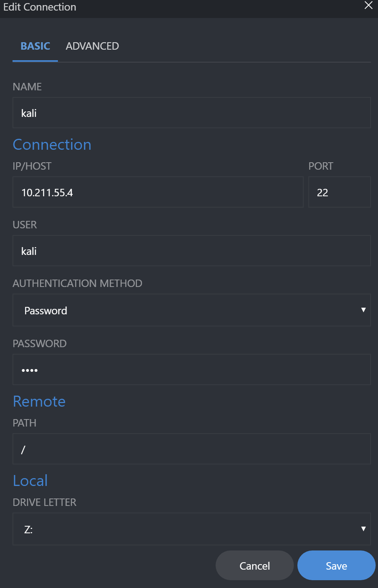378x588 pixels.
Task: Click the Local section heading
Action: [x=30, y=481]
